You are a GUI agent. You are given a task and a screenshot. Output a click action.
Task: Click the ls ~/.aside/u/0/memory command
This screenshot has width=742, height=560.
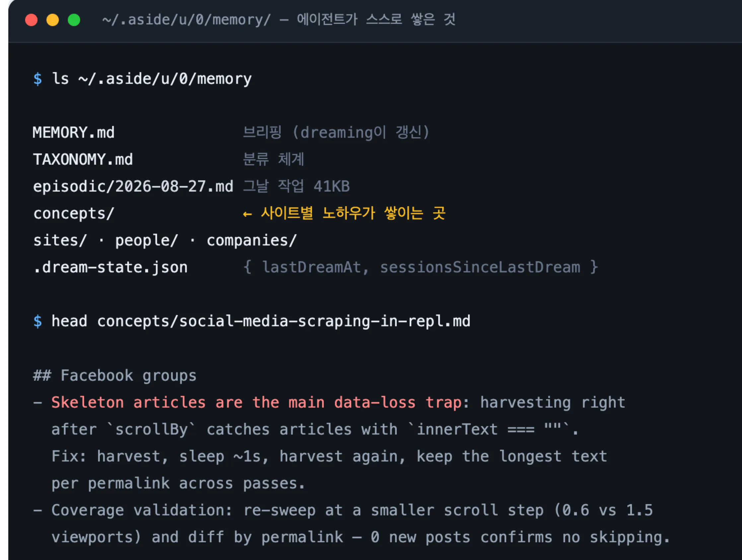pyautogui.click(x=152, y=79)
